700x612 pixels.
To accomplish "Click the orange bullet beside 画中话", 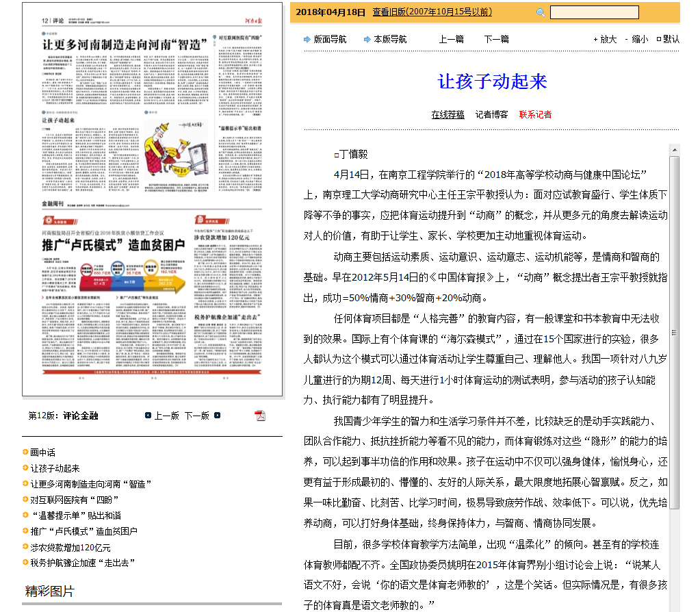I will 25,452.
